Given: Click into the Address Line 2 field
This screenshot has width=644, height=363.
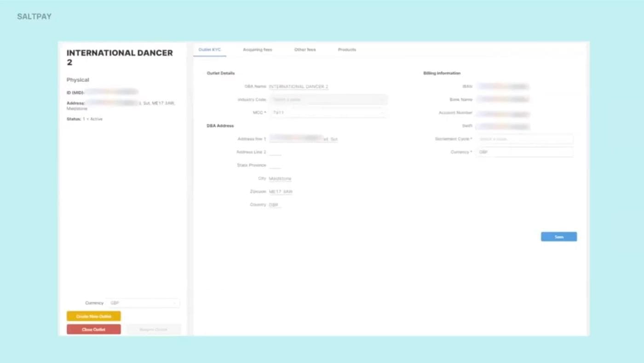Looking at the screenshot, I should click(x=275, y=152).
